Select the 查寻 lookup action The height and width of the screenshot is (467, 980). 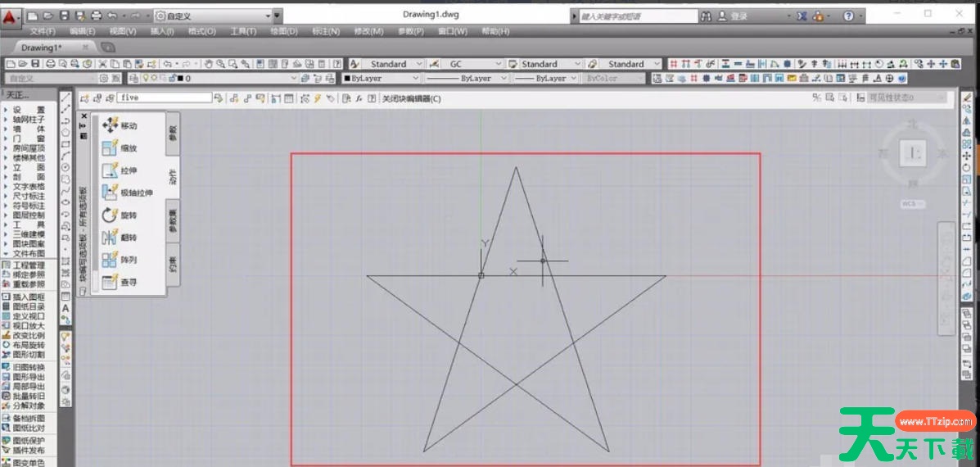[x=120, y=283]
